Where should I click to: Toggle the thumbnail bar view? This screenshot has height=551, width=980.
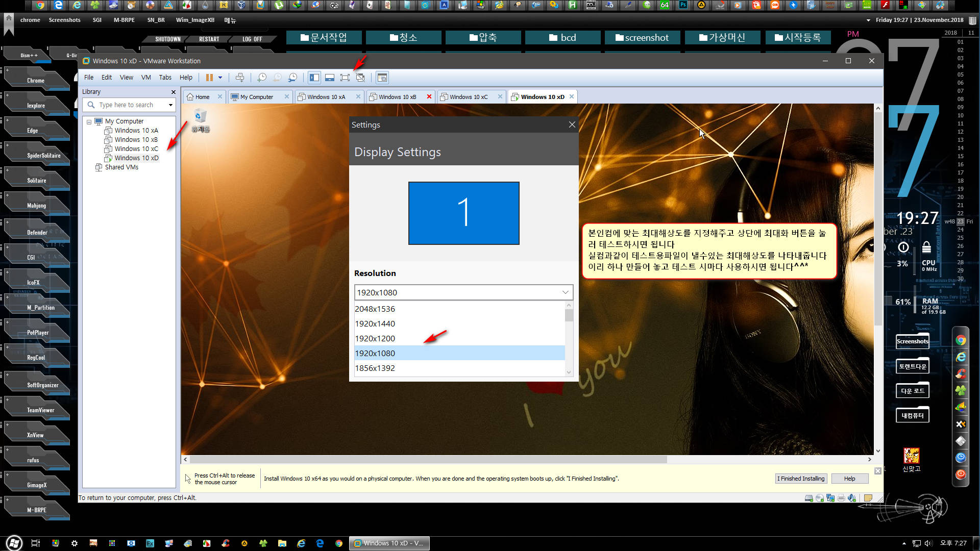pos(330,78)
